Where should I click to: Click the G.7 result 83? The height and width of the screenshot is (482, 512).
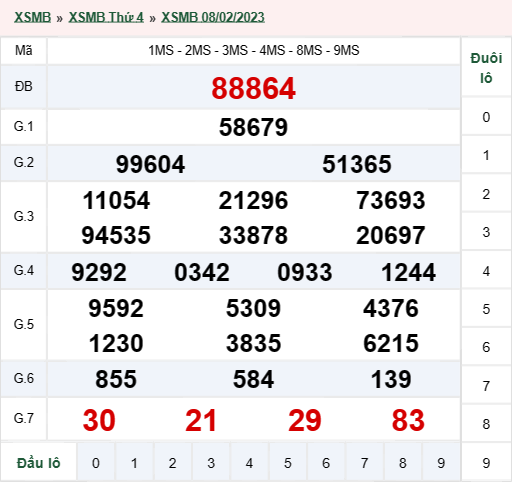point(408,420)
